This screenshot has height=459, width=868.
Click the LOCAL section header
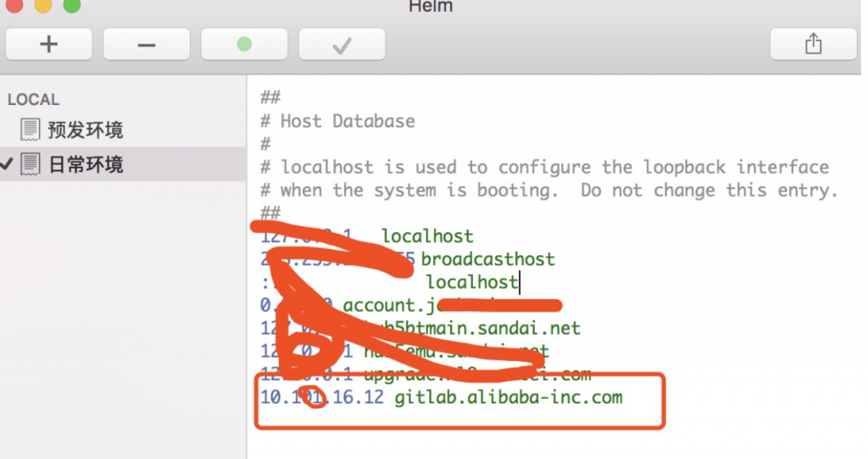click(x=33, y=100)
